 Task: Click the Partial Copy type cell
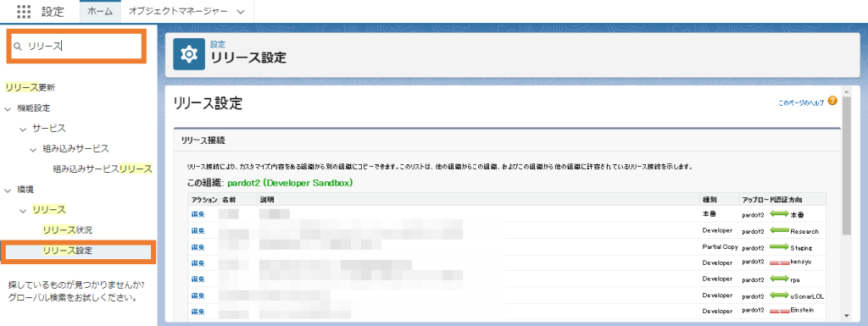[x=721, y=246]
